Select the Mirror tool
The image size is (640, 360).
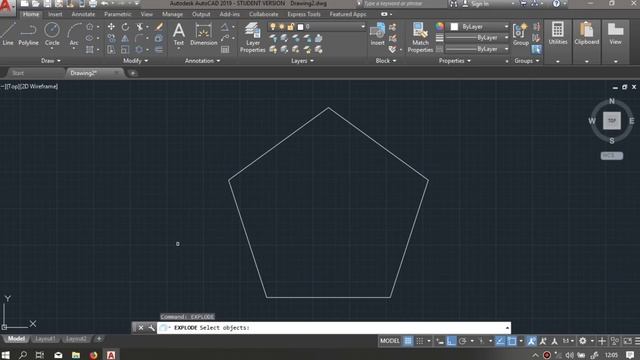tap(125, 38)
